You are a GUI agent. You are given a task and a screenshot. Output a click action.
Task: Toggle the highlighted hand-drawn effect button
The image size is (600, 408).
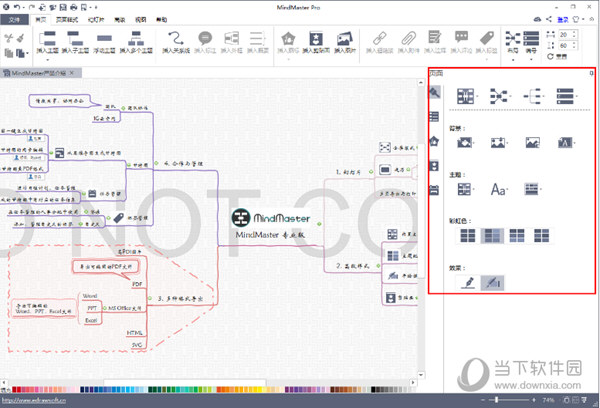493,282
